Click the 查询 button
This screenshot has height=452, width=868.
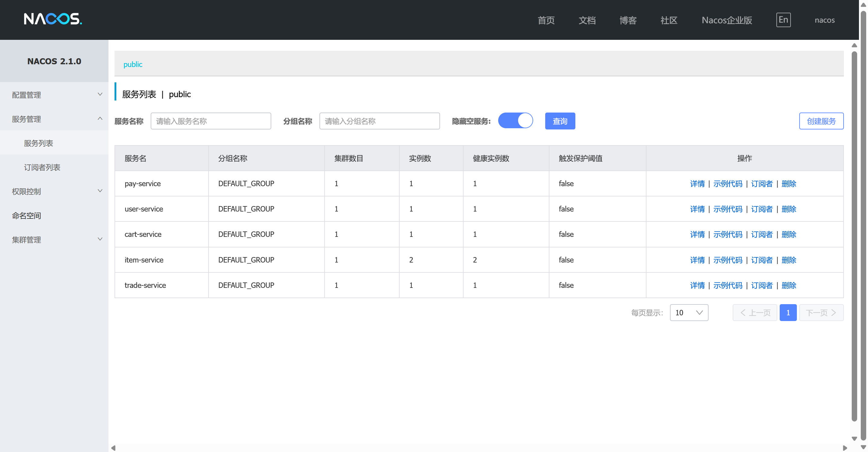[x=560, y=121]
